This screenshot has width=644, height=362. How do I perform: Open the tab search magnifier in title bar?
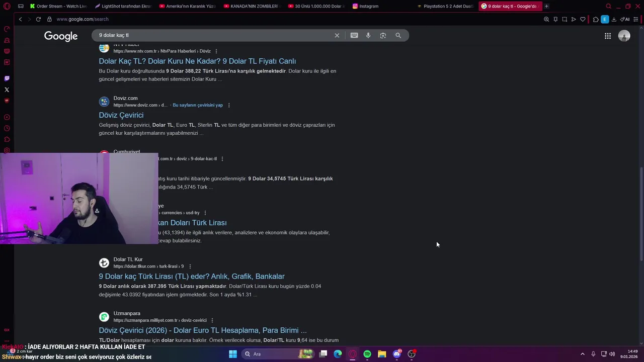608,6
